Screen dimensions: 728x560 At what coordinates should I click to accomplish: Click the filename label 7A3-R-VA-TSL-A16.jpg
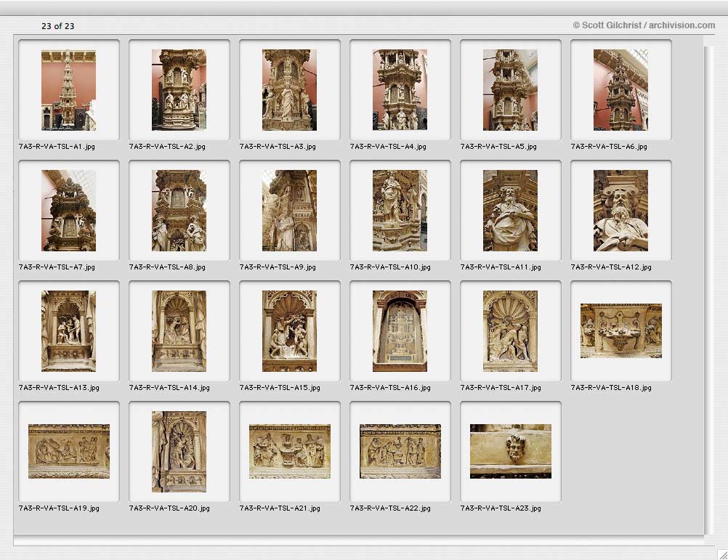coord(390,388)
